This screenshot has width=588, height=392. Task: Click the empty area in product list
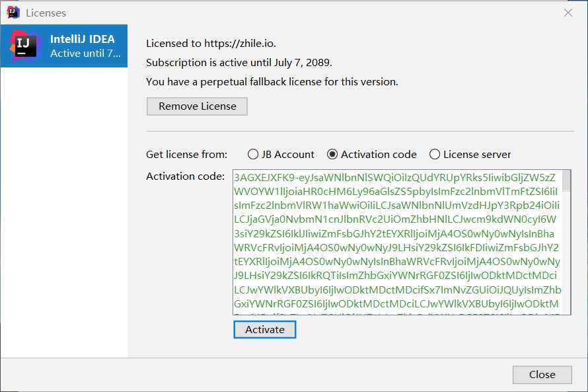point(64,212)
